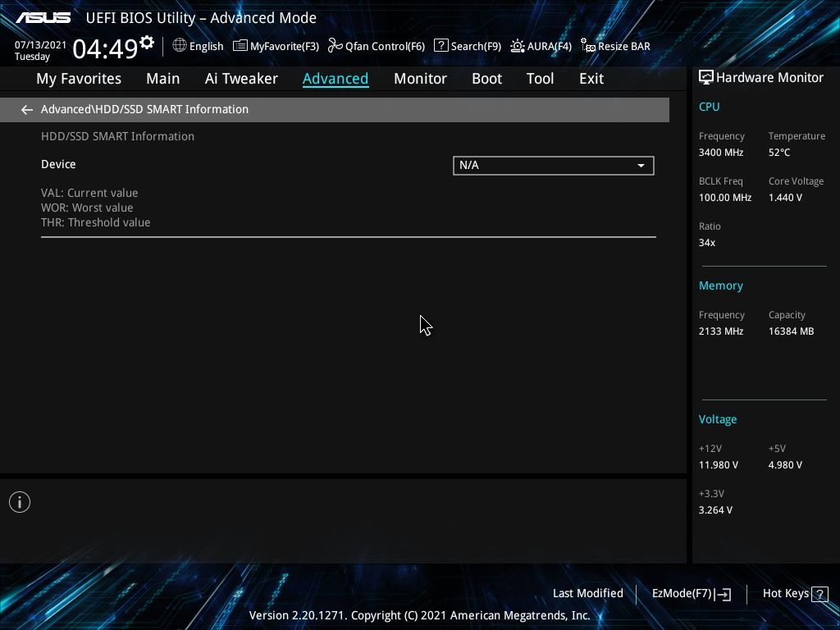
Task: Click the 52°C temperature value
Action: click(x=779, y=152)
